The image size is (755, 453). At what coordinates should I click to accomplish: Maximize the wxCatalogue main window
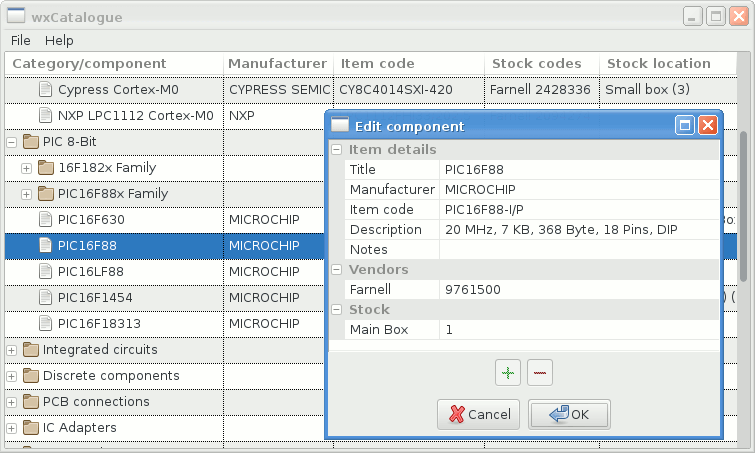pos(716,17)
